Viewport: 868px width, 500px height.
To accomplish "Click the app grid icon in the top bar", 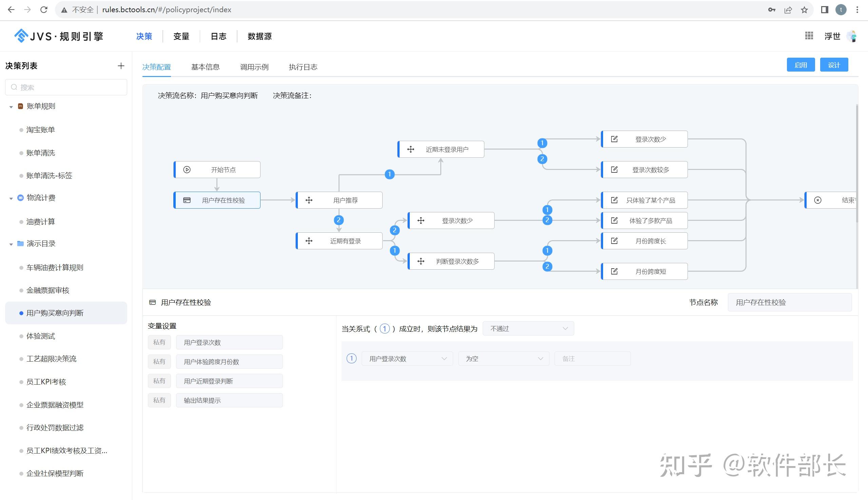I will coord(809,36).
